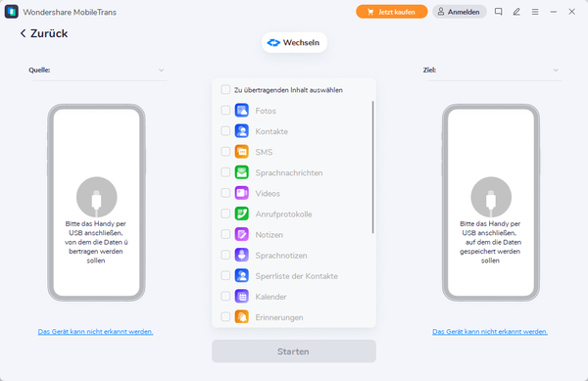
Task: Click the target phone placeholder image
Action: pos(491,203)
